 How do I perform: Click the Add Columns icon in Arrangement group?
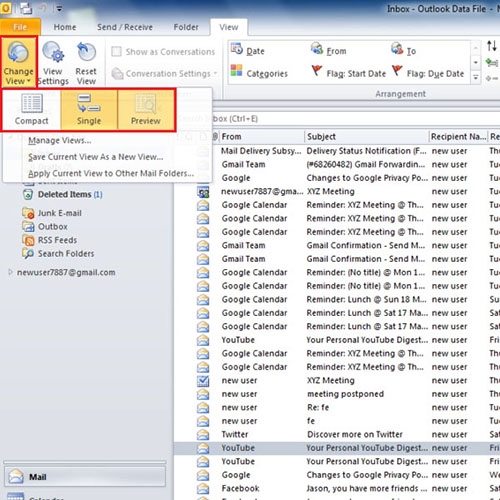click(492, 62)
